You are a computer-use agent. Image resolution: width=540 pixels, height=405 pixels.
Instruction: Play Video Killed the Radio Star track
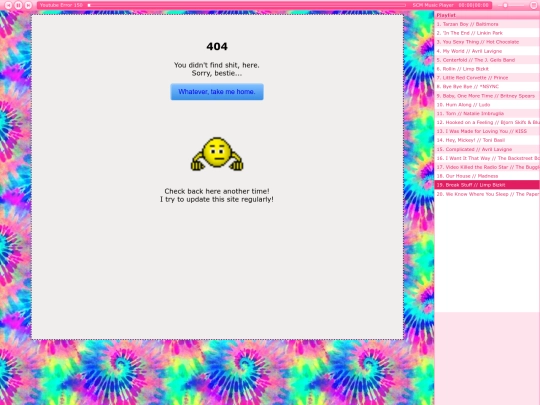(x=487, y=167)
